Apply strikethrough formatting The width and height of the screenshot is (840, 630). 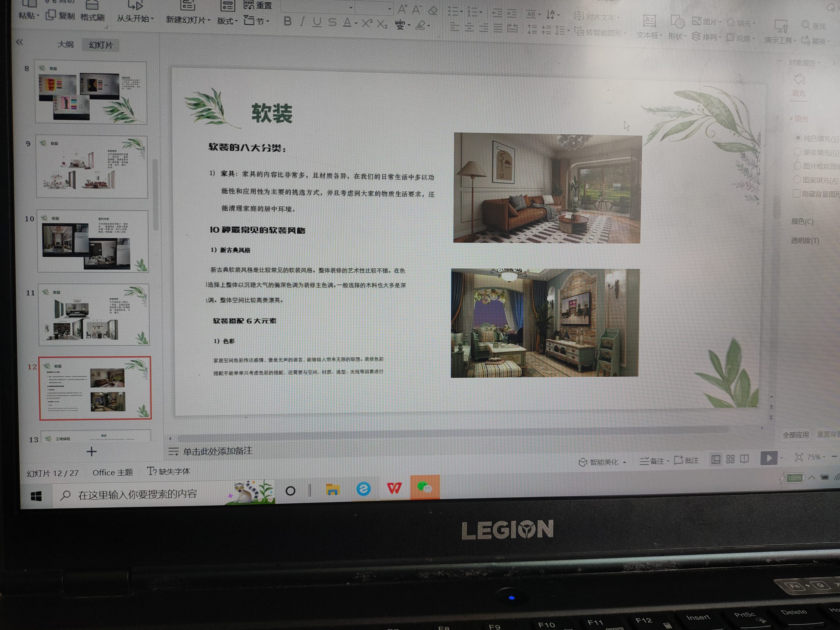[332, 22]
